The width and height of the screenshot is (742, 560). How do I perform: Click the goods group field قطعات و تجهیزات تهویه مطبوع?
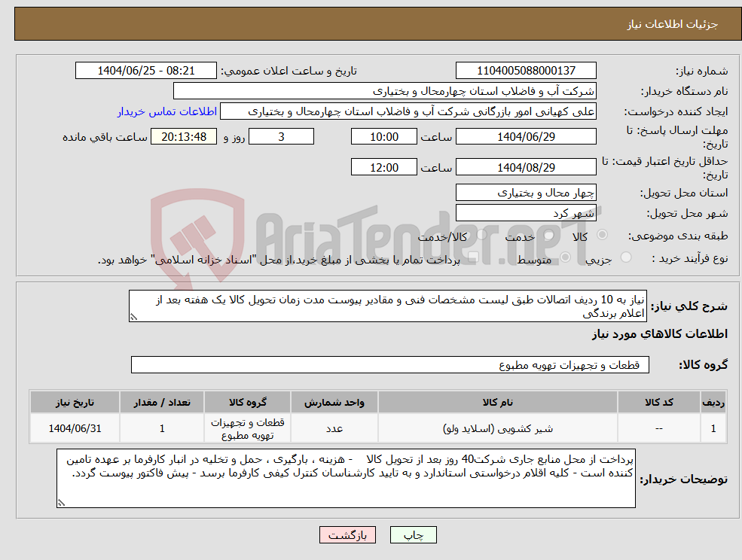390,364
